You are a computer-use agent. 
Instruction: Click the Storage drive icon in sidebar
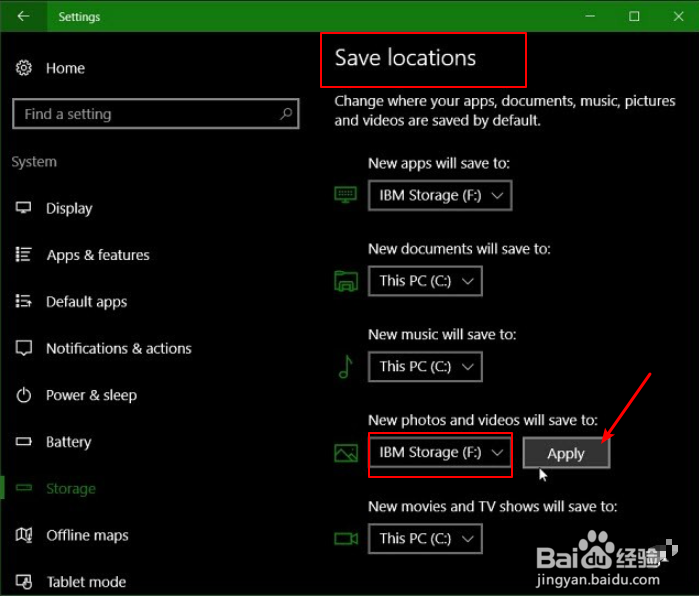[24, 488]
